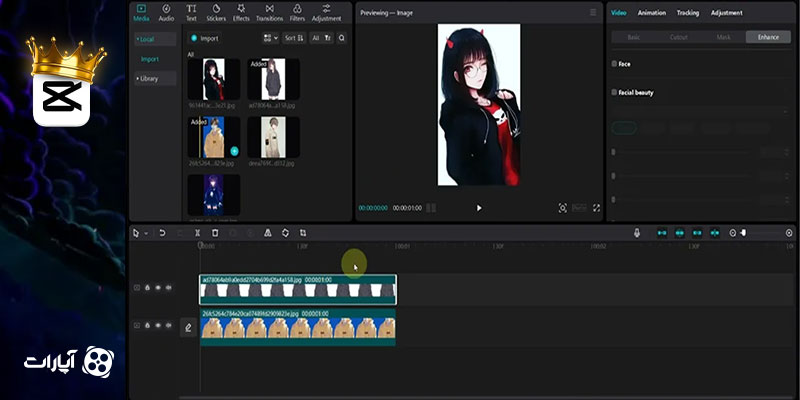Select the ad78064ab9a0 clip on timeline

(x=298, y=290)
